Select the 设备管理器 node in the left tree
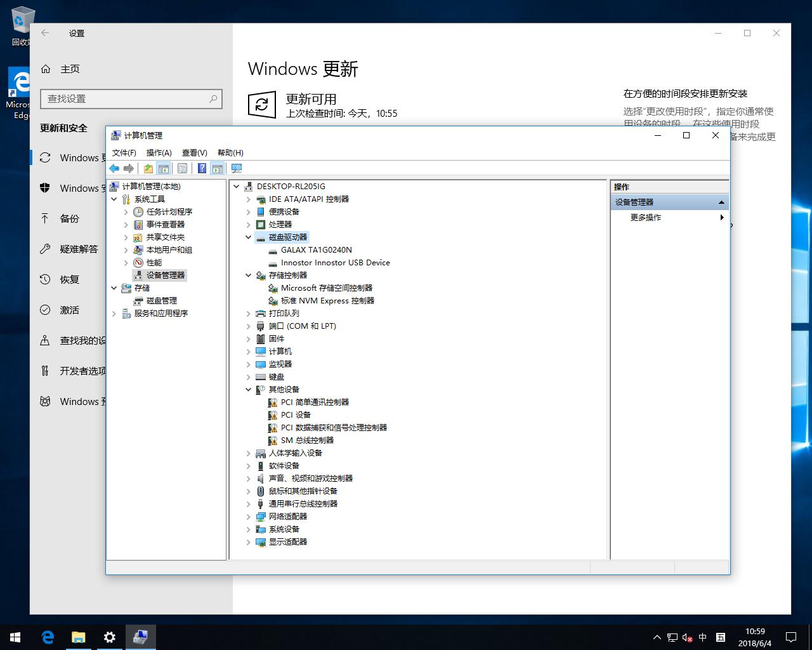 [165, 275]
